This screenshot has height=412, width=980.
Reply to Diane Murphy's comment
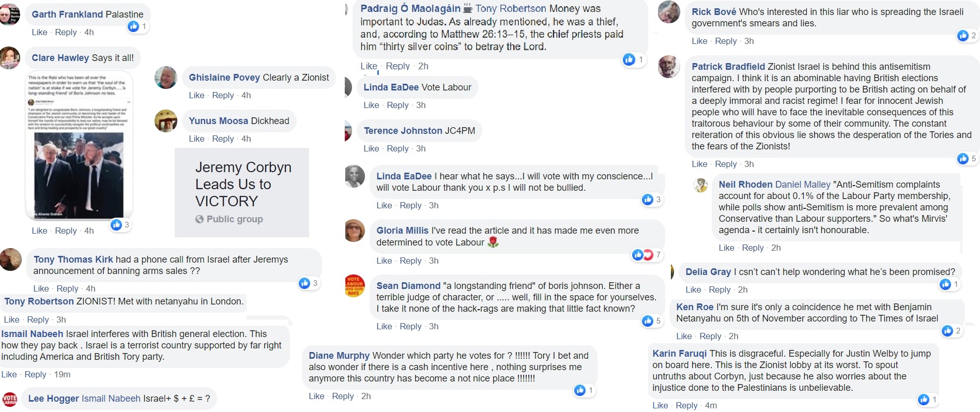click(343, 396)
